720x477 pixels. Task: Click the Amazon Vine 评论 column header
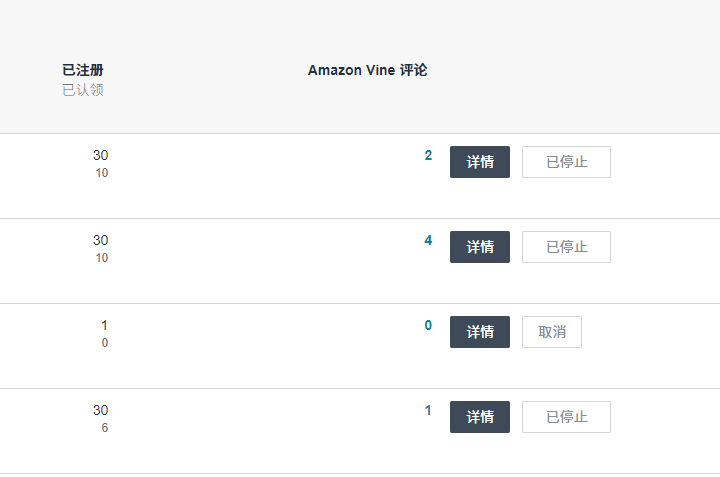[367, 70]
